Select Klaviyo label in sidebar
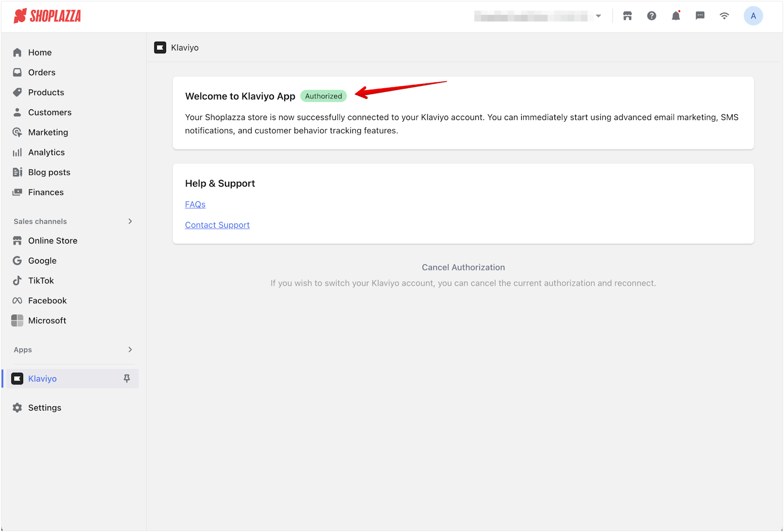This screenshot has height=532, width=784. click(x=42, y=379)
